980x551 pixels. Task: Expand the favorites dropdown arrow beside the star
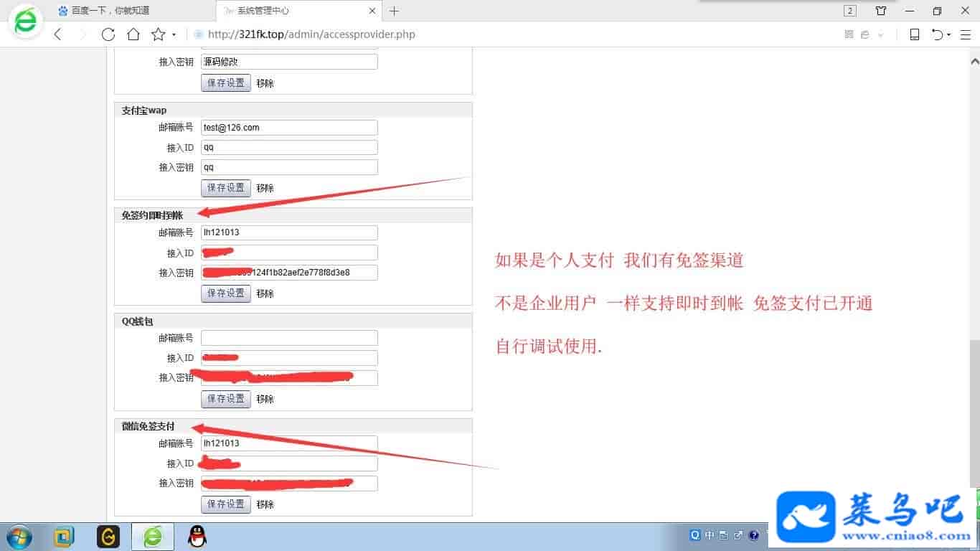[174, 34]
